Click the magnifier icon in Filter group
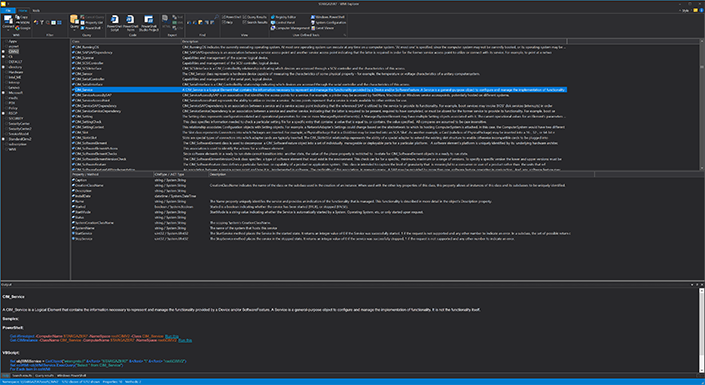The width and height of the screenshot is (705, 385). click(48, 22)
